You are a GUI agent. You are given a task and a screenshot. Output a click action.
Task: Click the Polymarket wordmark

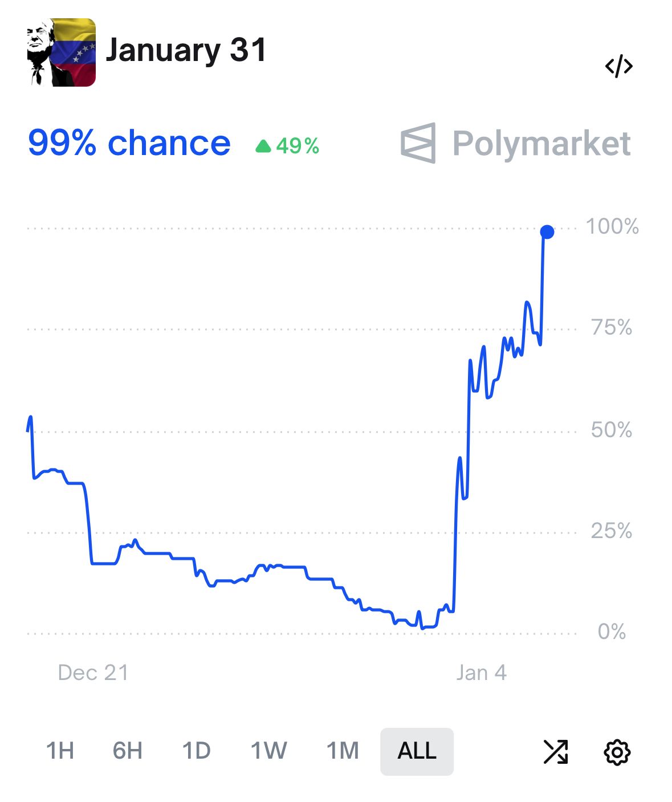(541, 143)
